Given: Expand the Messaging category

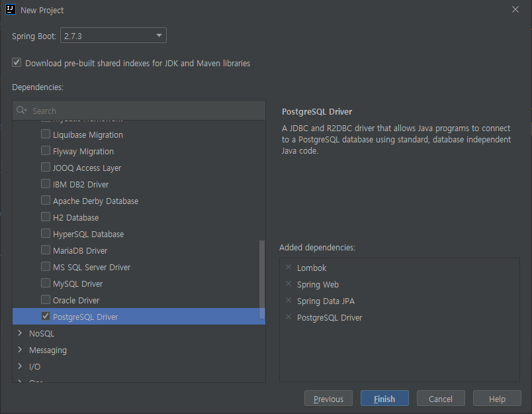Looking at the screenshot, I should 20,350.
